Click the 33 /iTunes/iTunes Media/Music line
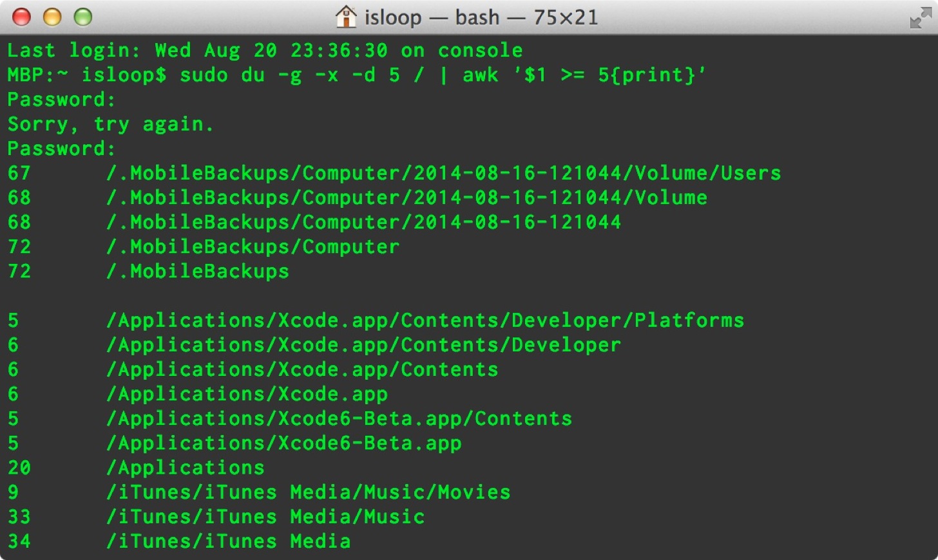This screenshot has height=560, width=938. tap(216, 517)
